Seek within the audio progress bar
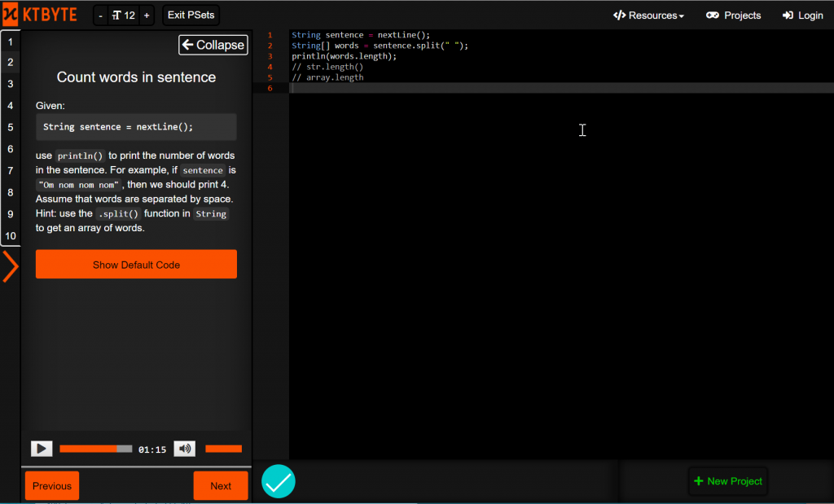The image size is (834, 504). (95, 449)
